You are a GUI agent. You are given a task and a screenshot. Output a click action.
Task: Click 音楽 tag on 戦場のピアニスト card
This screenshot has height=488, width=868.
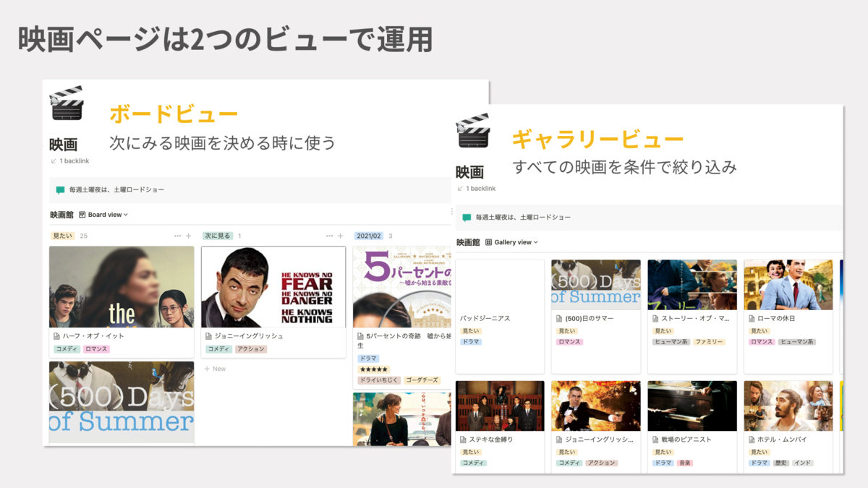[684, 463]
